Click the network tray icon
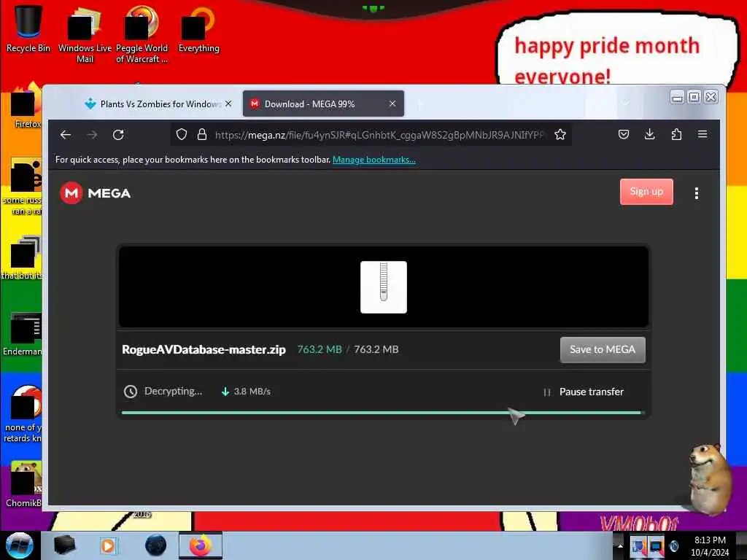This screenshot has height=560, width=747. [656, 546]
